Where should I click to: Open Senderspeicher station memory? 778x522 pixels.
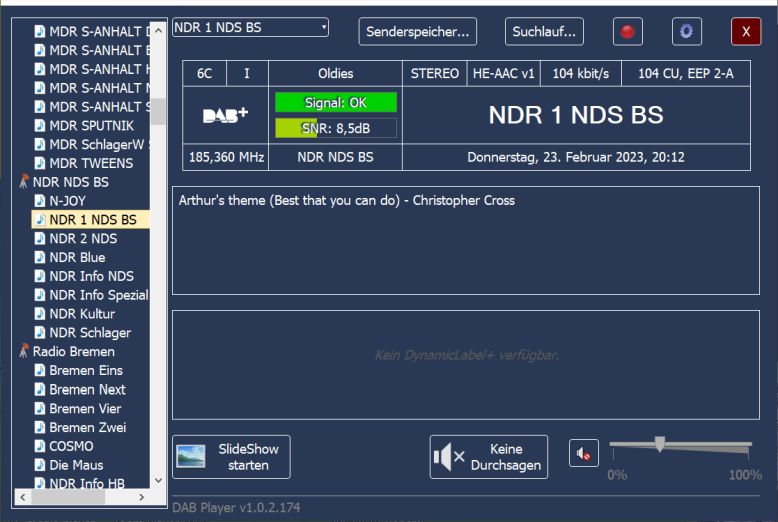pos(417,32)
